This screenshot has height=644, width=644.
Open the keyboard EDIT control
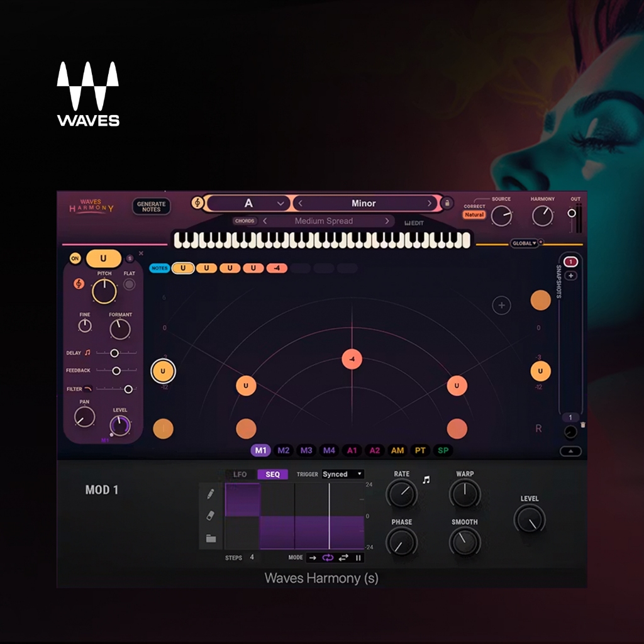pos(414,223)
